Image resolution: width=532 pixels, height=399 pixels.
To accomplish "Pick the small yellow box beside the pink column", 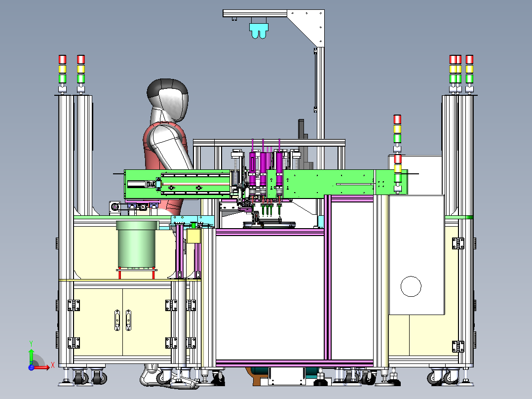I will tap(193, 237).
